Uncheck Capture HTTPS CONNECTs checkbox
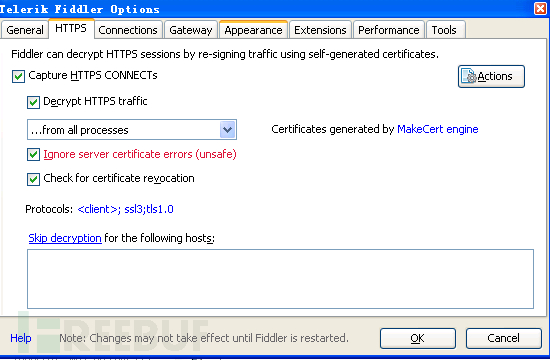Viewport: 550px width, 360px height. click(18, 76)
